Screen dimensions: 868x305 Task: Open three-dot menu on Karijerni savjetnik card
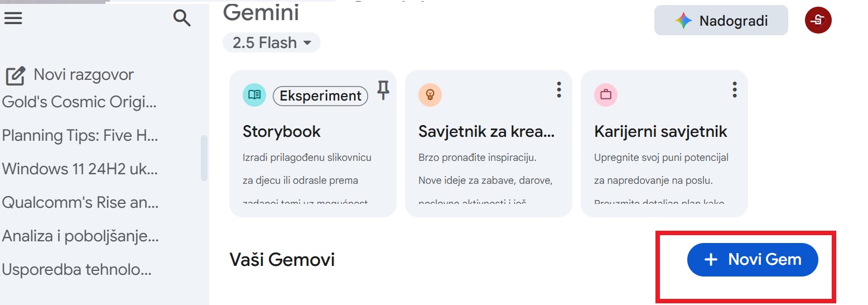pyautogui.click(x=735, y=89)
